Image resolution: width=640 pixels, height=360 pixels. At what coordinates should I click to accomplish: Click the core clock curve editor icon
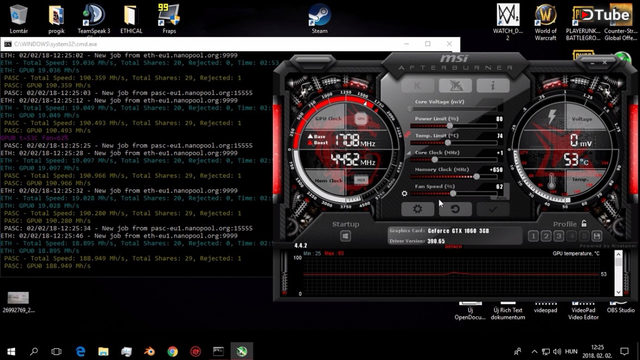tap(408, 153)
